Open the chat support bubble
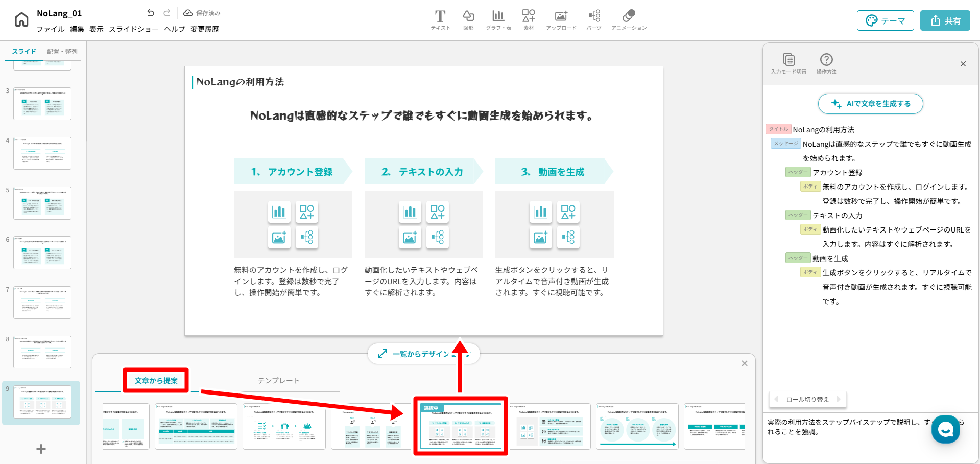 click(946, 429)
